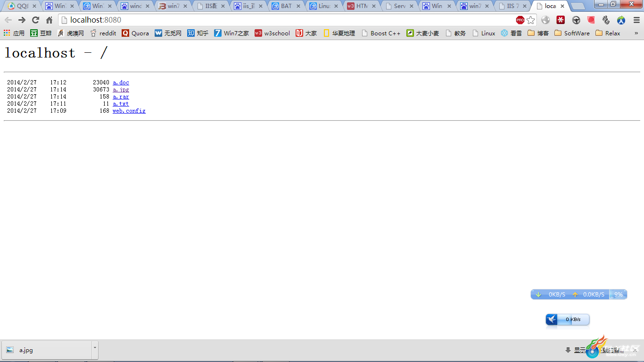644x362 pixels.
Task: Go forward with the forward arrow
Action: coord(22,20)
